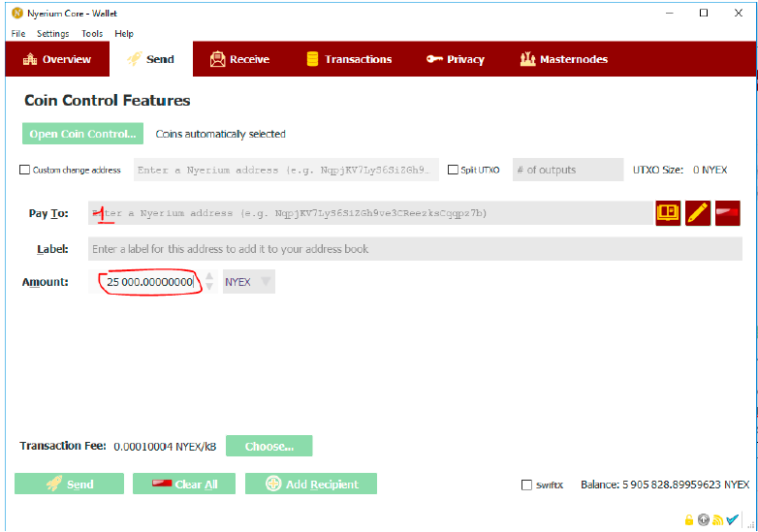Viewport: 758px width, 532px height.
Task: Click Choose transaction fee button
Action: 269,446
